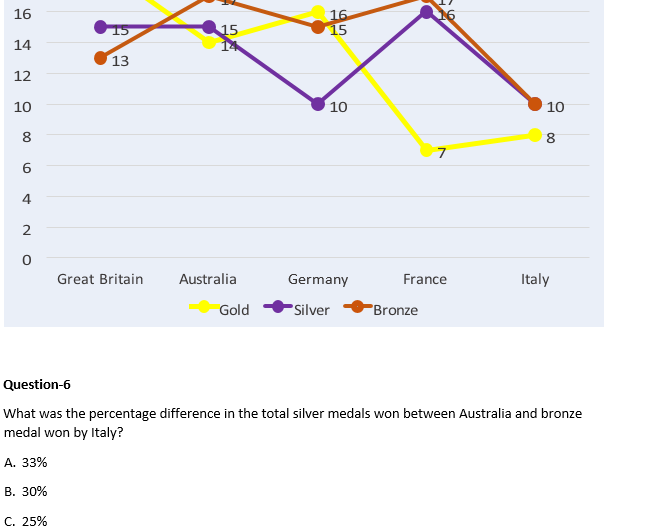
Task: Click Silver data point for France
Action: click(427, 12)
